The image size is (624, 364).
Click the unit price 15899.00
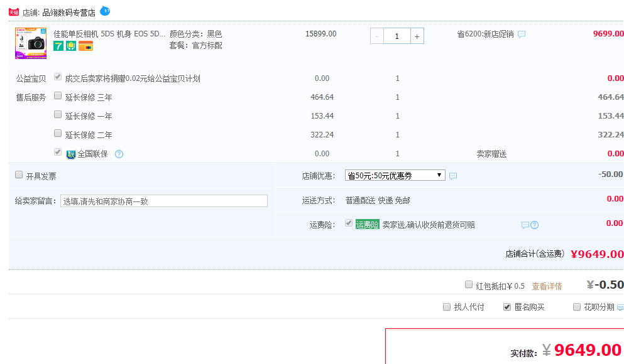click(x=320, y=34)
